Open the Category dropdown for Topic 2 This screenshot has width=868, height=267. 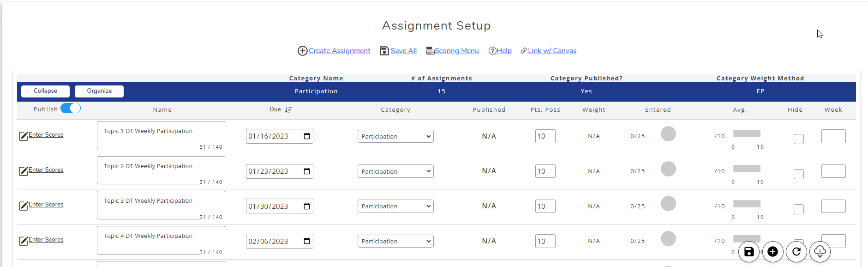pyautogui.click(x=395, y=171)
